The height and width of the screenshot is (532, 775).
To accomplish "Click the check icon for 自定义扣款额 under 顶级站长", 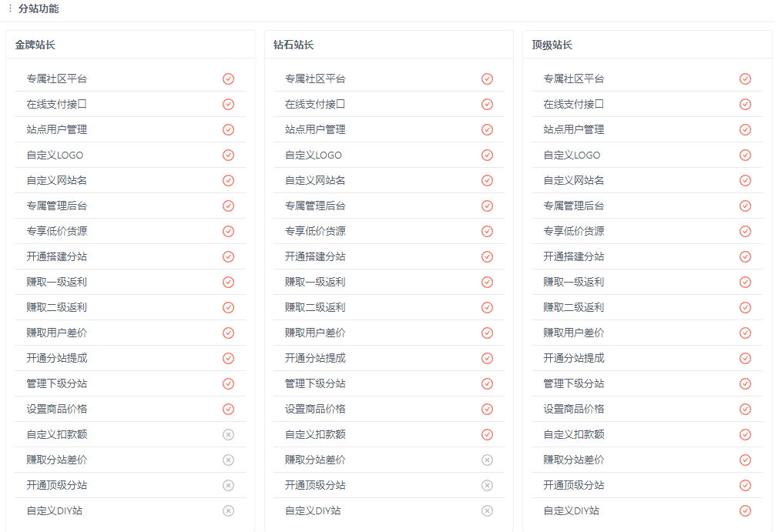I will pos(746,435).
